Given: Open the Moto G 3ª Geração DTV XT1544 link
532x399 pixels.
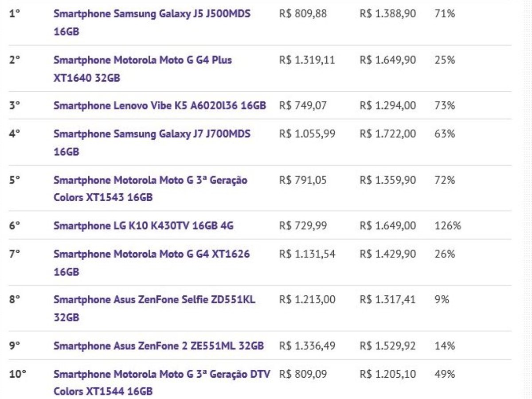Looking at the screenshot, I should pyautogui.click(x=163, y=374).
